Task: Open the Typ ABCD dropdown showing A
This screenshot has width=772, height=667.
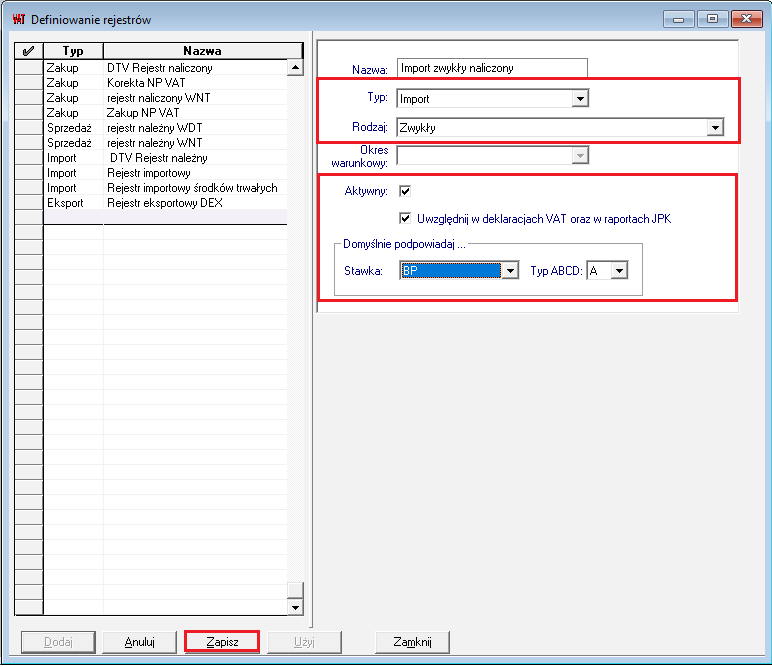Action: tap(620, 270)
